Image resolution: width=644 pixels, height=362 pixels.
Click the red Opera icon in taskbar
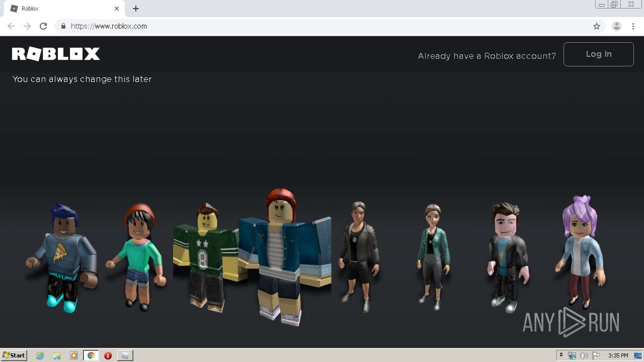coord(108,355)
